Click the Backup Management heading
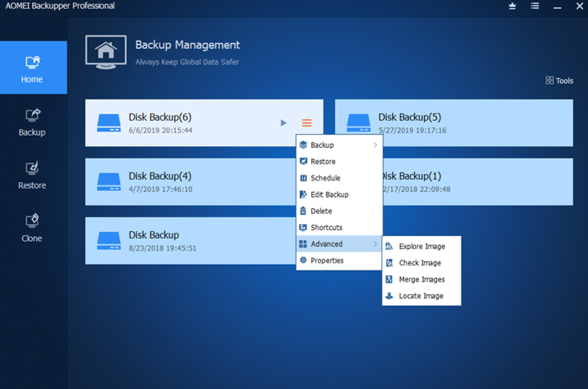588x389 pixels. point(187,45)
